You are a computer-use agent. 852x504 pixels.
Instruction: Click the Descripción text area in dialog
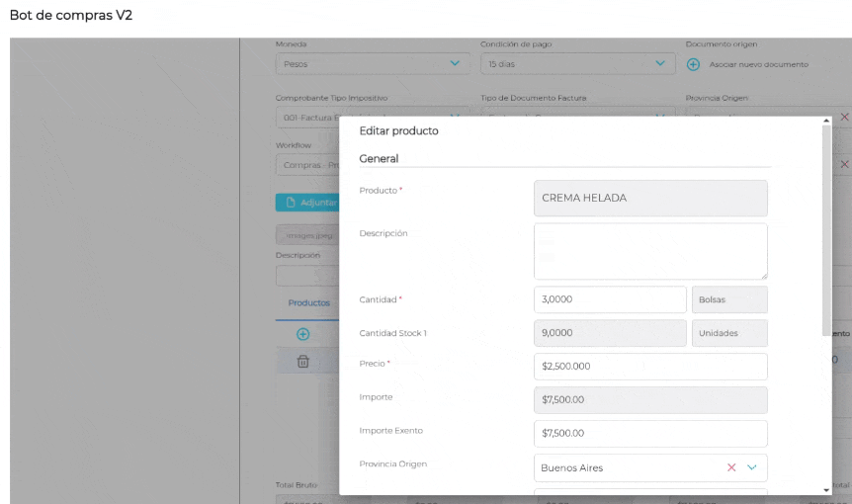pyautogui.click(x=649, y=251)
